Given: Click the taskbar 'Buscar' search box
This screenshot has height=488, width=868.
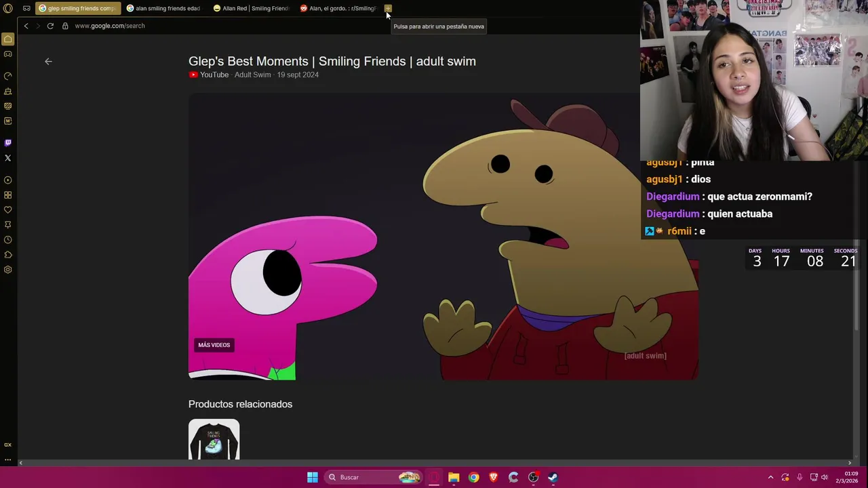Looking at the screenshot, I should [x=373, y=477].
